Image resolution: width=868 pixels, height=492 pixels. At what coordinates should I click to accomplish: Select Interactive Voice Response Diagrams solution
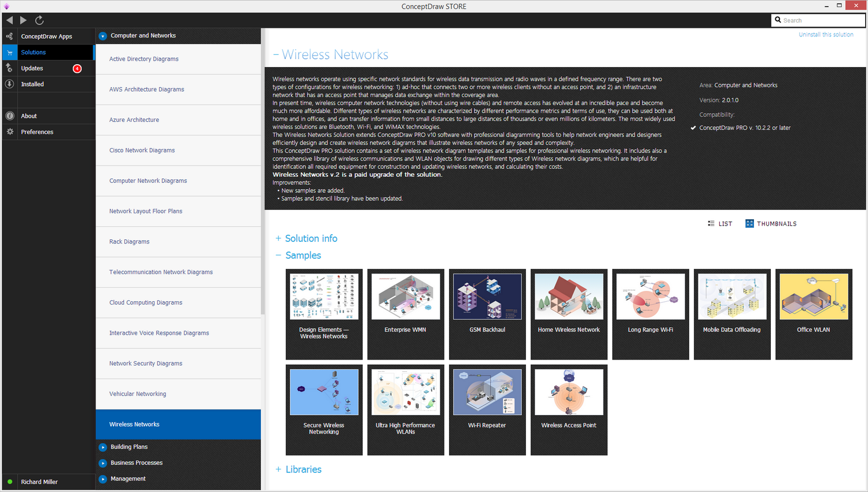tap(178, 333)
